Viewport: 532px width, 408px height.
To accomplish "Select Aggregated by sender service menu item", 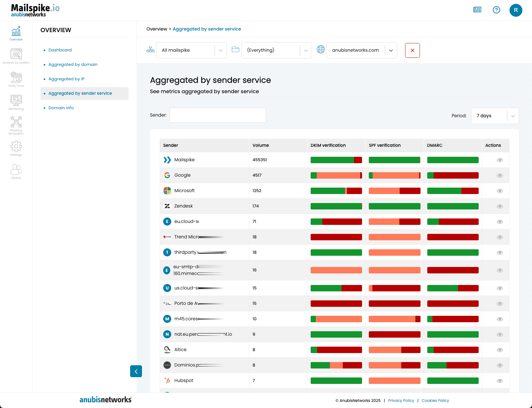I will [x=84, y=93].
